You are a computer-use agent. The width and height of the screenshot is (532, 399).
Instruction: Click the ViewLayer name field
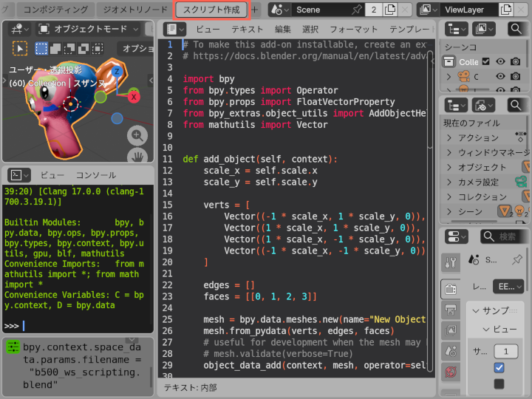(470, 10)
